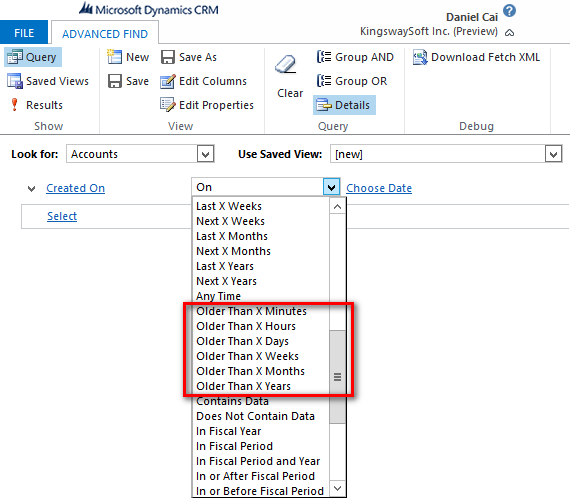
Task: Choose Any Time operator
Action: [x=261, y=296]
